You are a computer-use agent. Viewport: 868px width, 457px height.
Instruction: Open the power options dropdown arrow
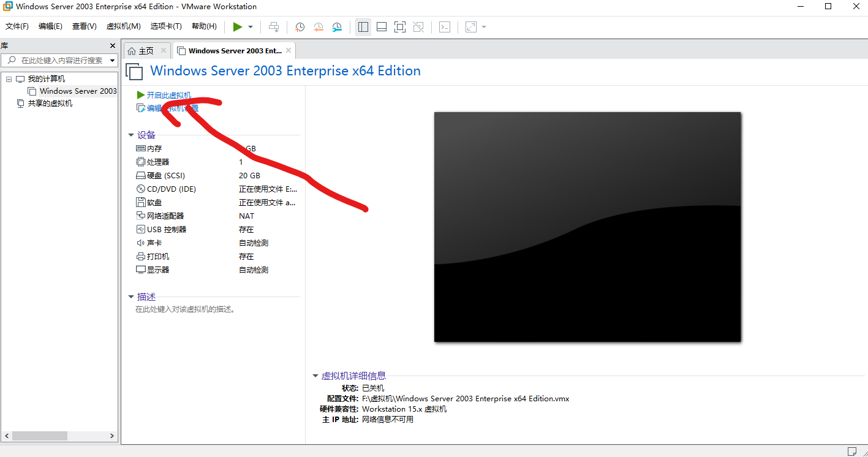[251, 27]
